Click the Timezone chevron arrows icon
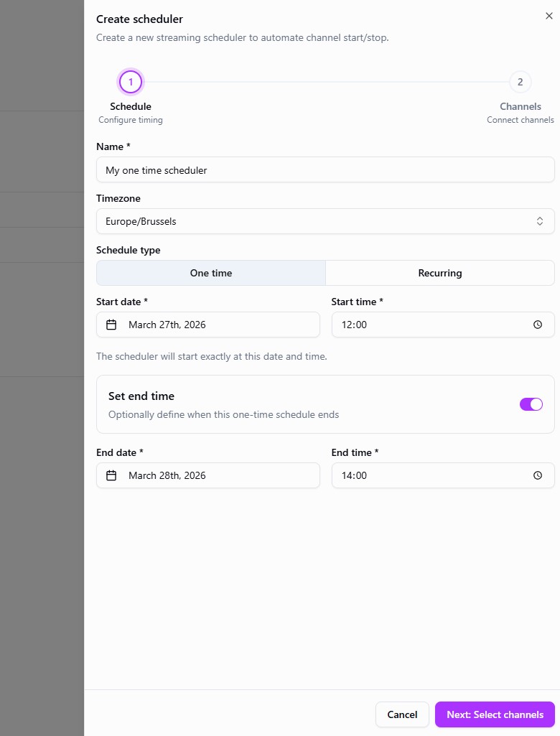This screenshot has width=560, height=736. point(540,221)
